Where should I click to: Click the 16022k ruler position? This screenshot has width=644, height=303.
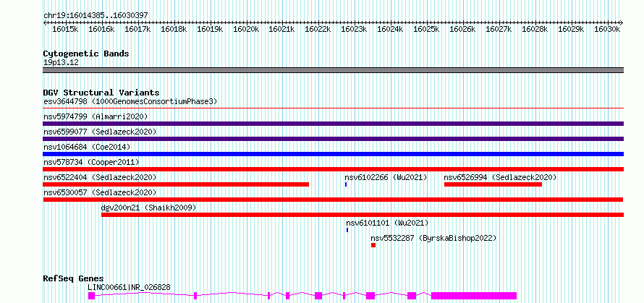point(318,29)
